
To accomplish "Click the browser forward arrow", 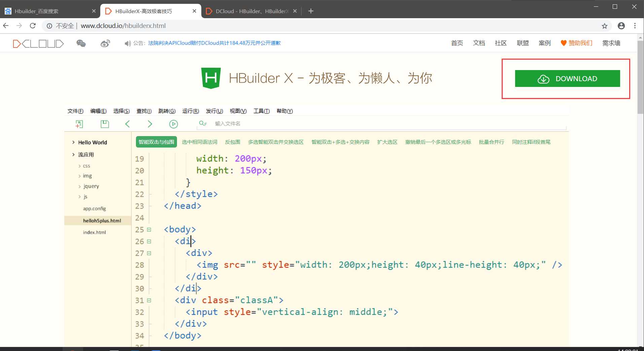I will coord(19,26).
